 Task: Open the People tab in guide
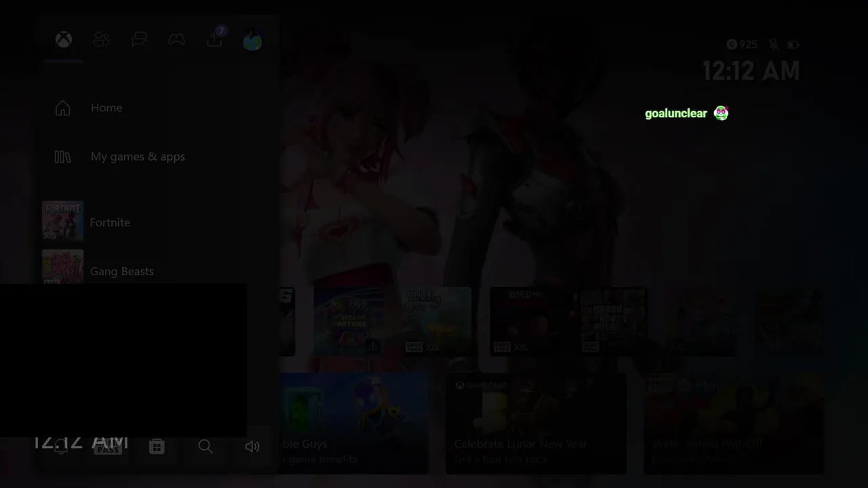tap(102, 40)
